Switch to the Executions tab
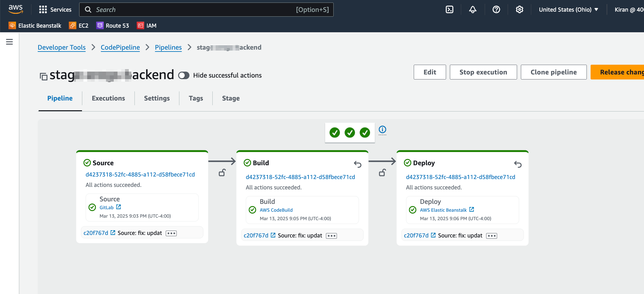The width and height of the screenshot is (644, 294). [x=108, y=98]
